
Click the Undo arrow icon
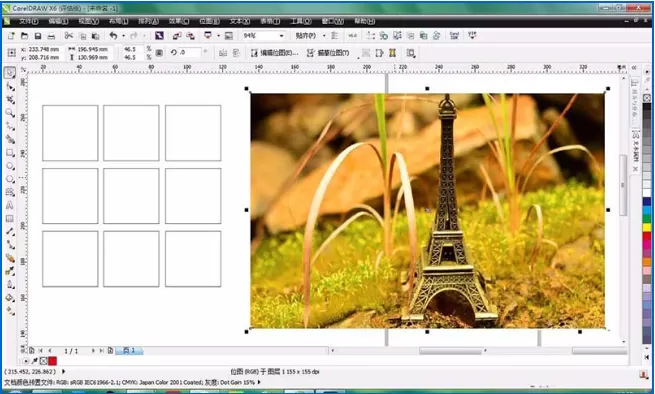[113, 36]
